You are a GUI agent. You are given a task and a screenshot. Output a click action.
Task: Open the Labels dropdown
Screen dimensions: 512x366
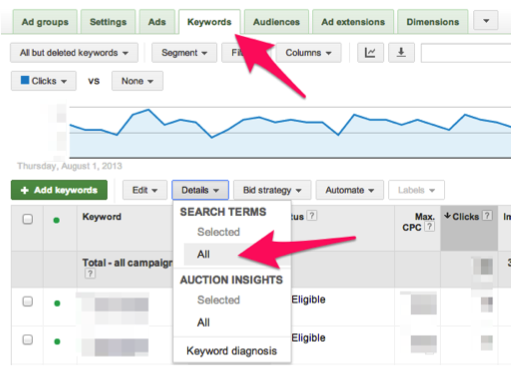416,190
